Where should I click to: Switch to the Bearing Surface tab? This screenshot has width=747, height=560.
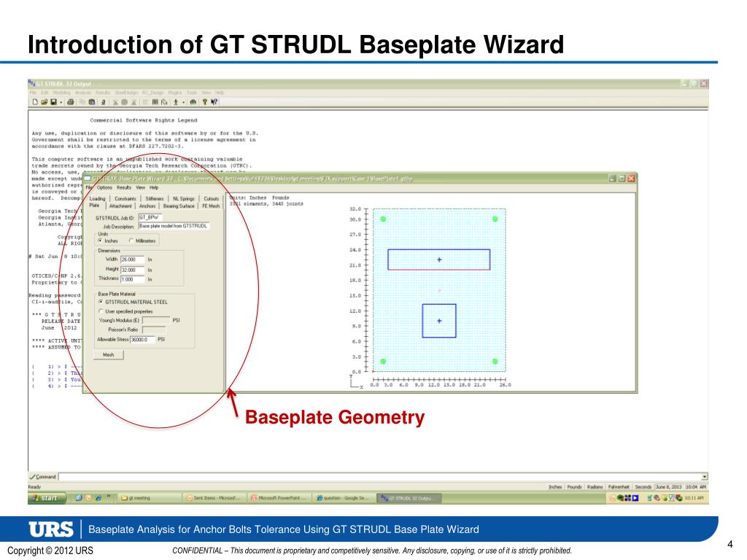coord(179,206)
